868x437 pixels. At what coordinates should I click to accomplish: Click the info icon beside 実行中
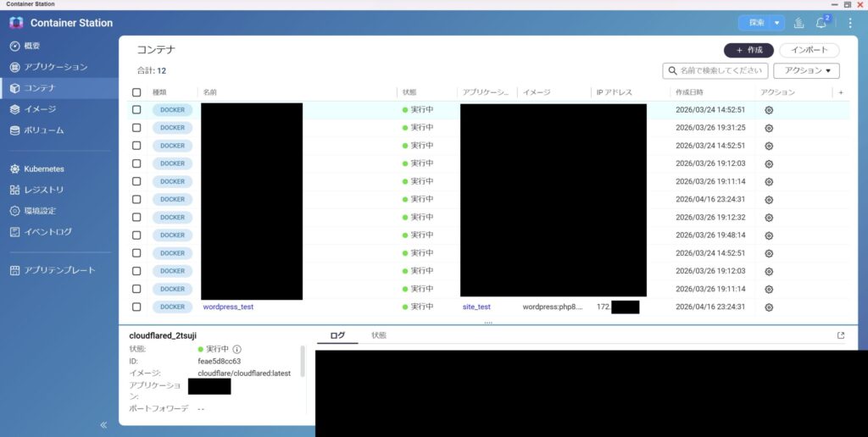tap(237, 349)
